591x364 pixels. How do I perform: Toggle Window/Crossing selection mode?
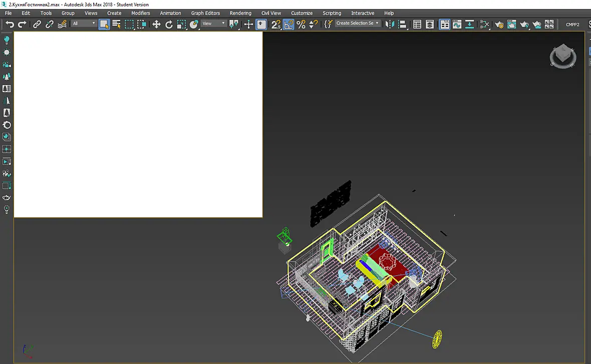[142, 25]
